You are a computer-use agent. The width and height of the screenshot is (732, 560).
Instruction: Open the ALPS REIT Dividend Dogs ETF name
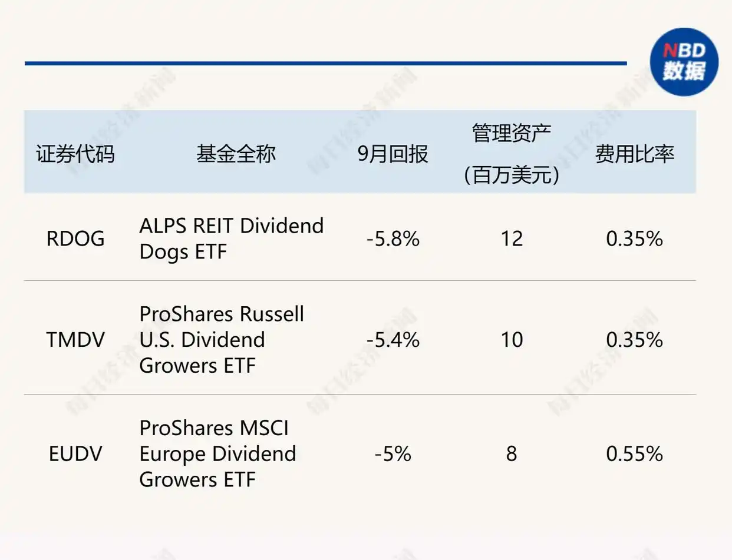coord(231,239)
